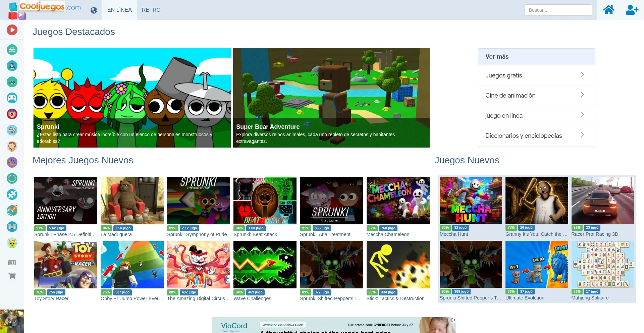The width and height of the screenshot is (644, 333).
Task: Open the puzzle piece category icon
Action: tap(12, 195)
